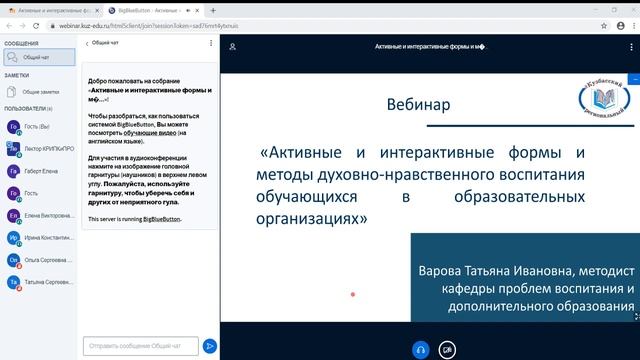Click avatar of Лектор КРИПКиПРО
Image resolution: width=640 pixels, height=360 pixels.
[x=13, y=149]
